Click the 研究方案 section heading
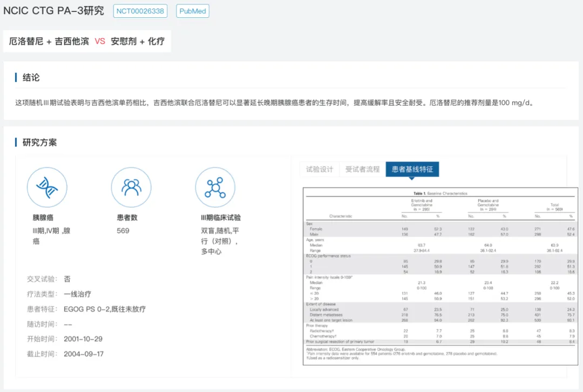The height and width of the screenshot is (392, 583). point(39,143)
